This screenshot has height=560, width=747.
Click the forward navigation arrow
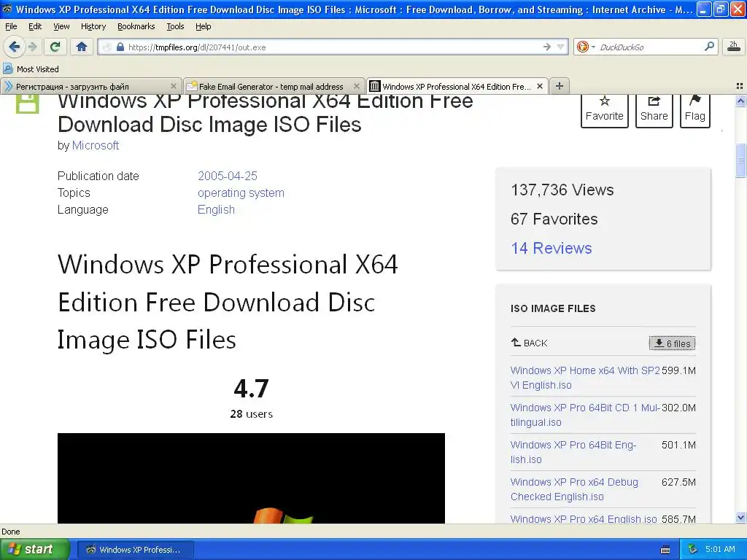(x=32, y=47)
